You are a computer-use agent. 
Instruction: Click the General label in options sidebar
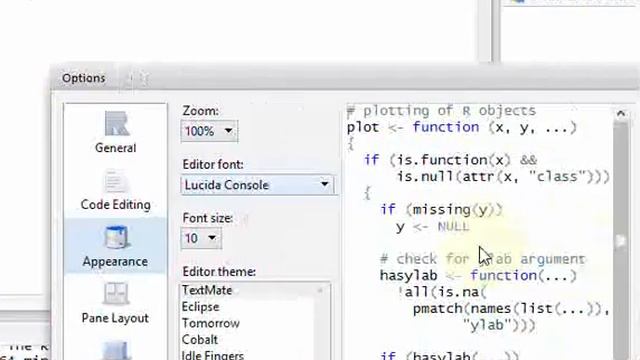pos(116,148)
